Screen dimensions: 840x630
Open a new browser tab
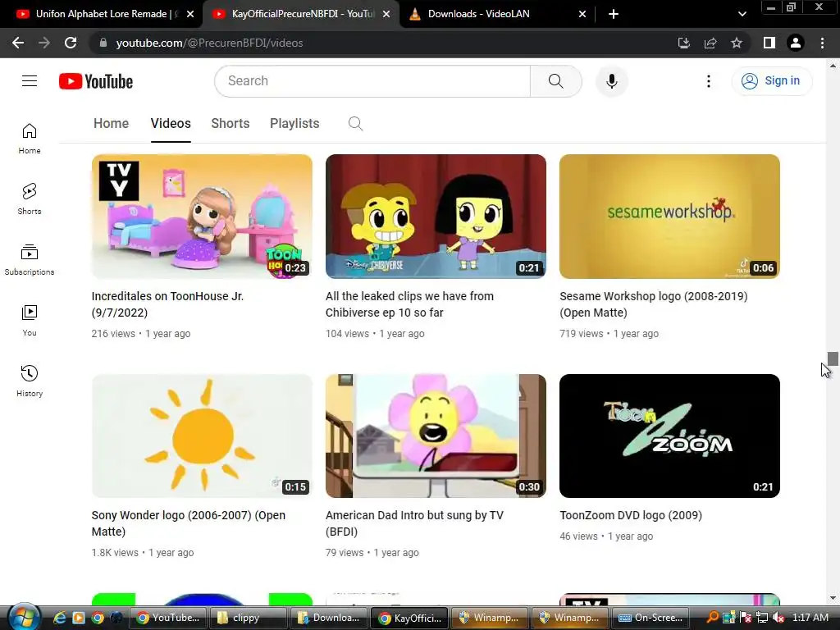[x=614, y=15]
